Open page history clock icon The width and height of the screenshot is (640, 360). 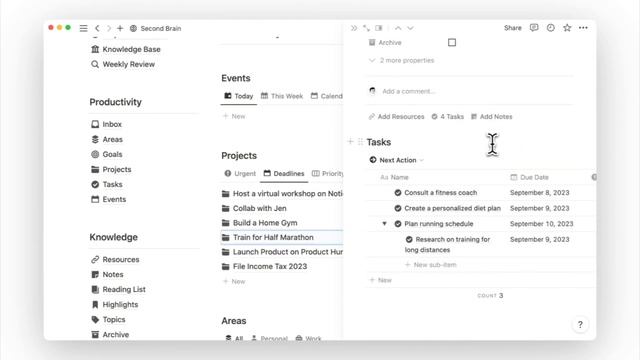pos(551,28)
